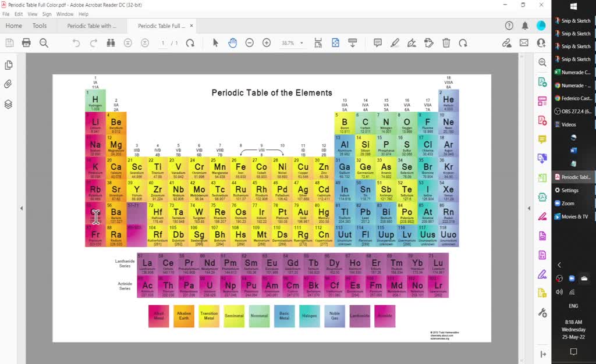Viewport: 596px width, 364px height.
Task: Open the Find text search tool
Action: [110, 43]
